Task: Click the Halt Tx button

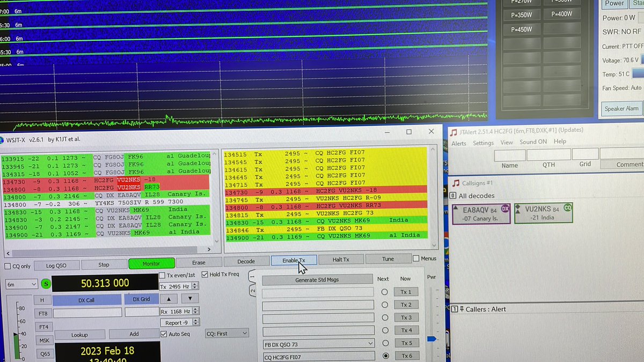Action: (341, 260)
